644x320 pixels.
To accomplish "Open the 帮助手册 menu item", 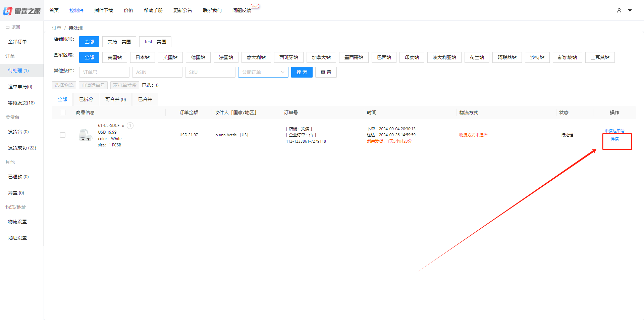I will pos(153,10).
